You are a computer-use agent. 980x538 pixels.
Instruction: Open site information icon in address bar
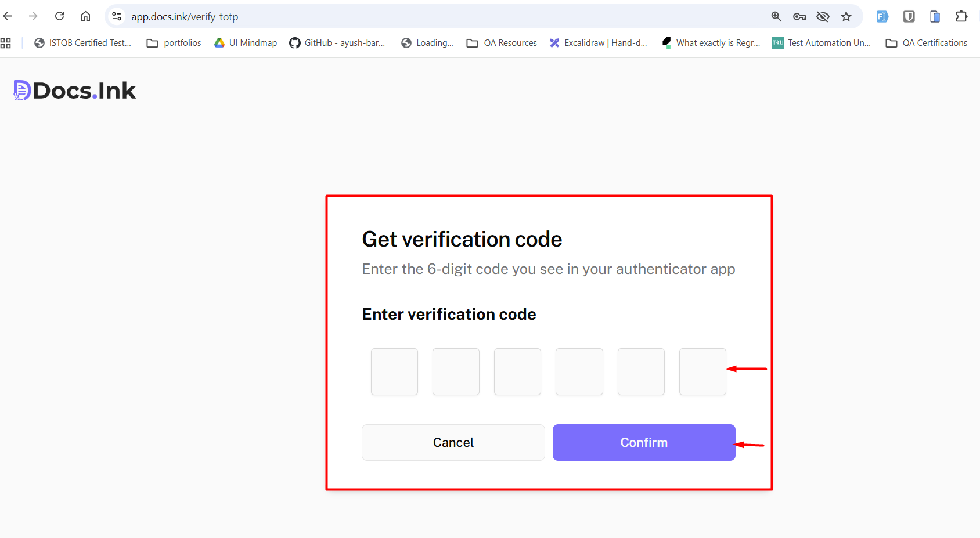coord(117,16)
